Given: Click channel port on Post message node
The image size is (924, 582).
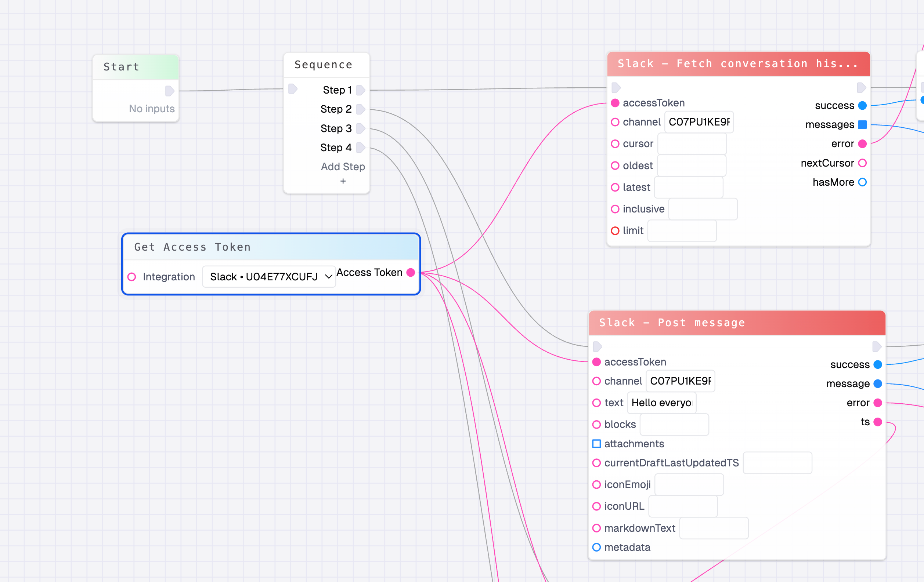Looking at the screenshot, I should [x=597, y=381].
